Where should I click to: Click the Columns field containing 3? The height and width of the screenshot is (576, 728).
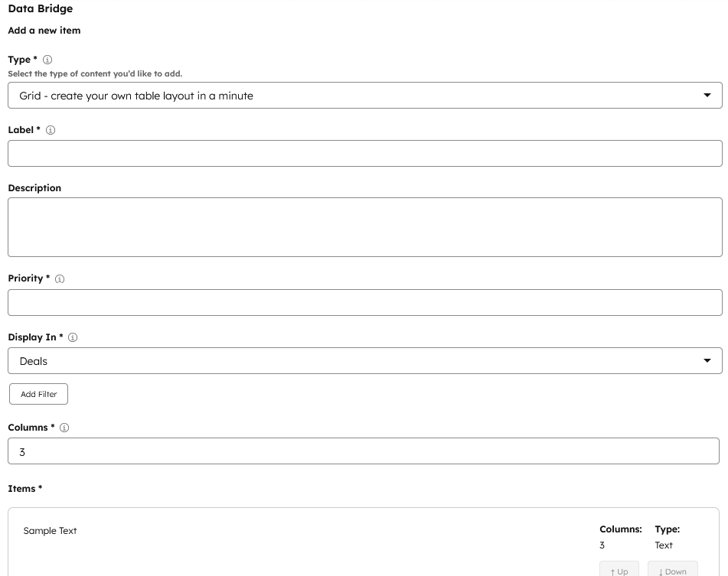point(363,451)
